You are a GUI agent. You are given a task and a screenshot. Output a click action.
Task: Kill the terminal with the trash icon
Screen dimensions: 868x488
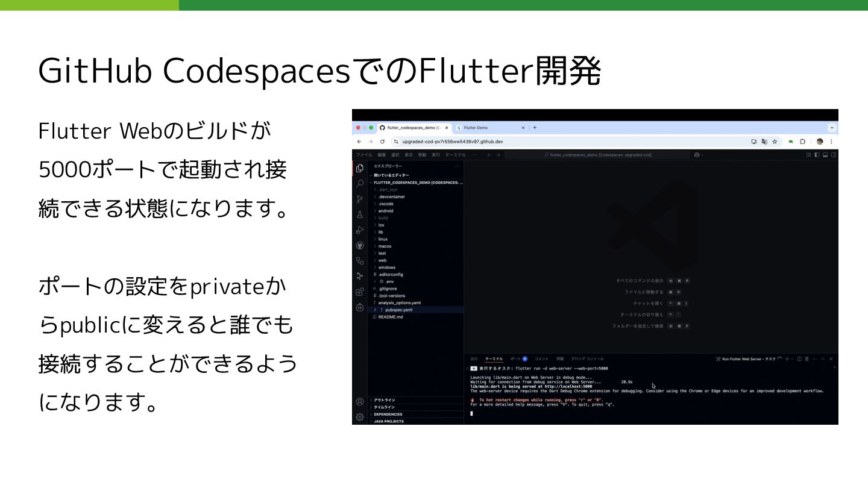[x=807, y=359]
